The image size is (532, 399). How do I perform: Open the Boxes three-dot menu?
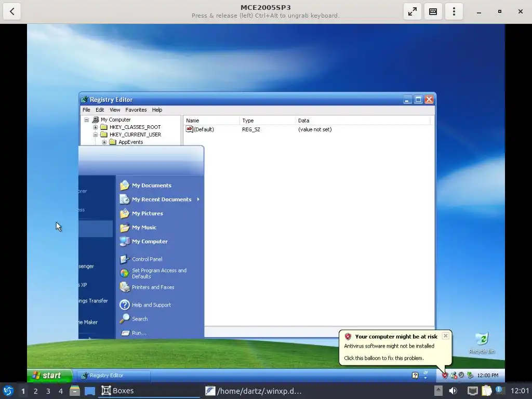coord(454,11)
